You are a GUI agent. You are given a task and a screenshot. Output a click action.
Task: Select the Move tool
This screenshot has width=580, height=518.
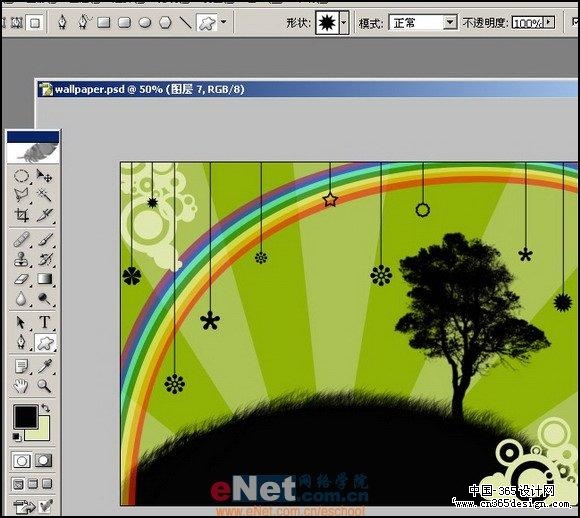click(44, 176)
